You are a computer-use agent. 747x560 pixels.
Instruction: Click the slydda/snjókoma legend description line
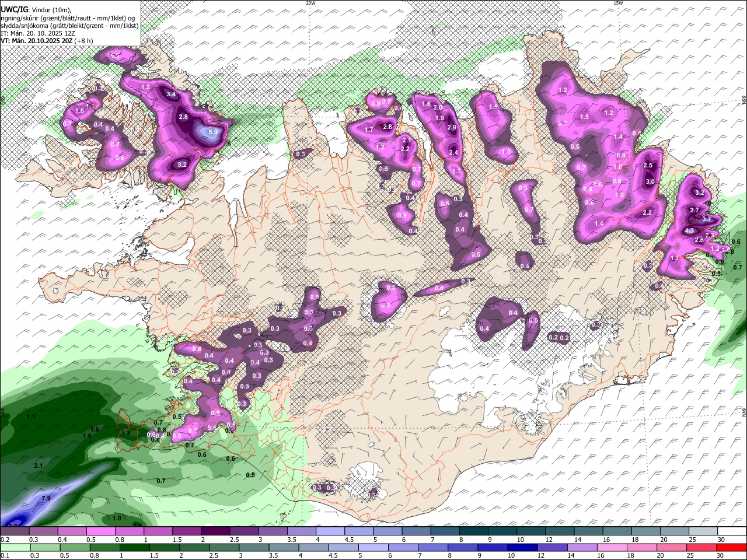[70, 26]
